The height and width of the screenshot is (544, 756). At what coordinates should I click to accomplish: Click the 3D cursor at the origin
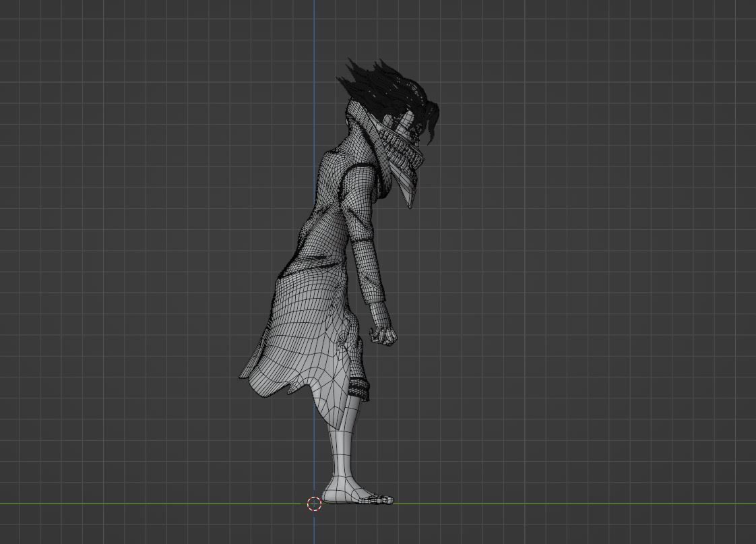[315, 504]
